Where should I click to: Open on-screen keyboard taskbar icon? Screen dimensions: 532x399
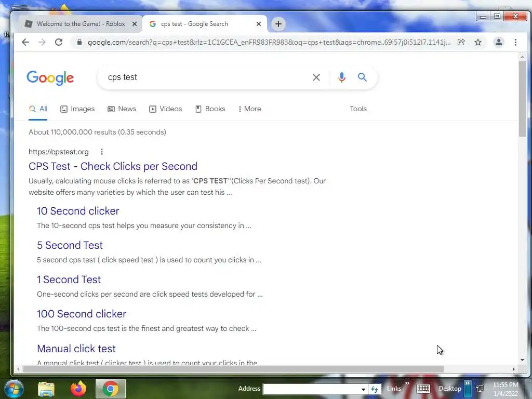coord(423,389)
